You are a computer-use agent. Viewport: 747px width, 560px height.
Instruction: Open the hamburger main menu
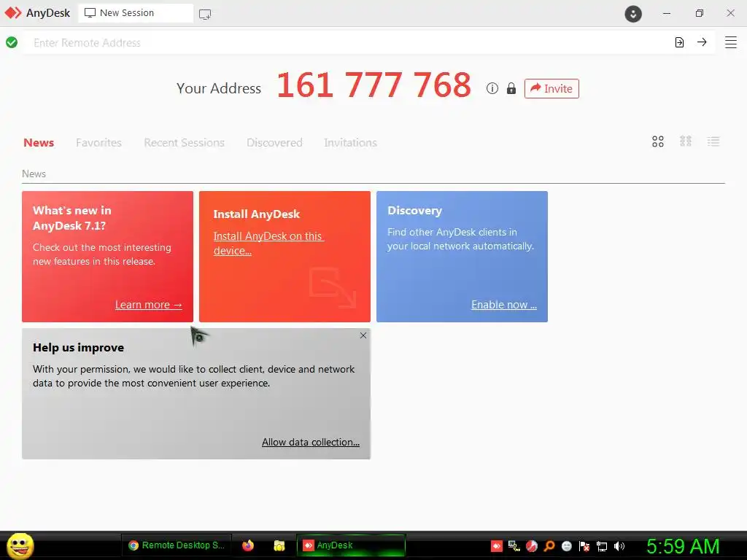tap(731, 42)
